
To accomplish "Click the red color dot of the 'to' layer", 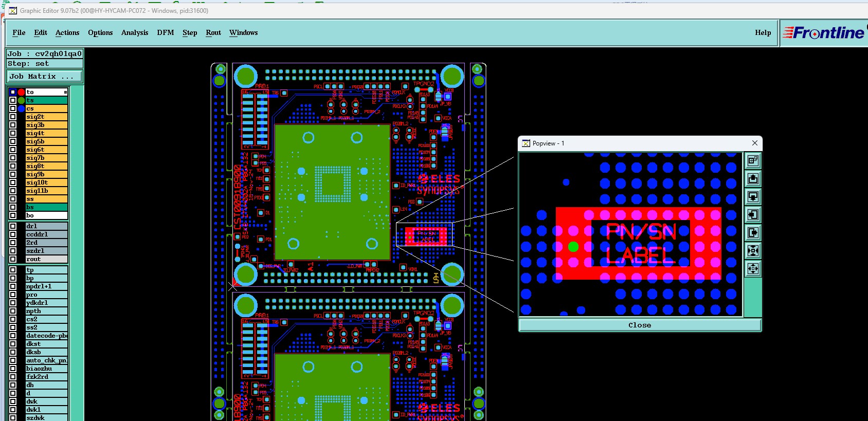I will click(21, 92).
